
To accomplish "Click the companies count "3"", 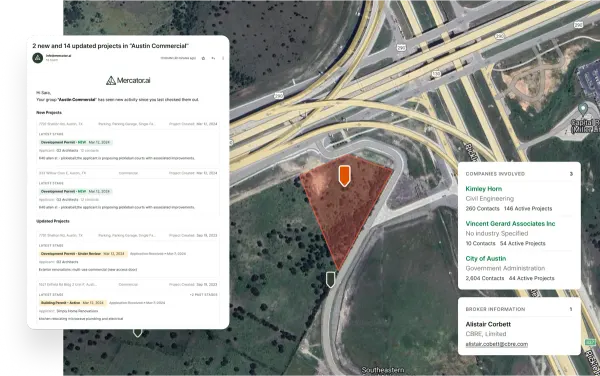I will click(571, 174).
